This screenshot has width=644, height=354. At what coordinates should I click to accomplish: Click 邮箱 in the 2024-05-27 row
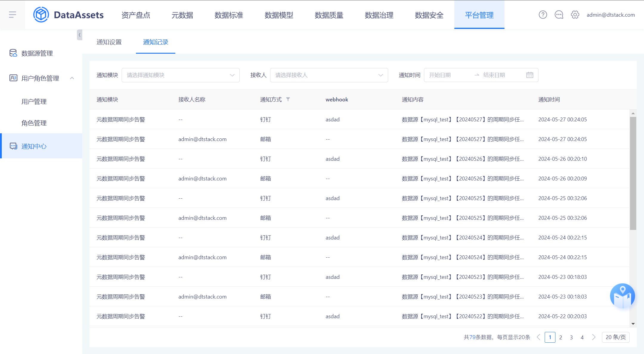[x=266, y=139]
